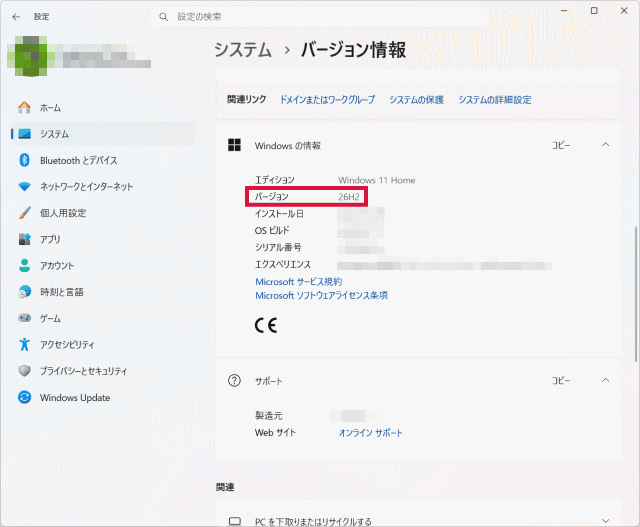This screenshot has width=640, height=527.
Task: Click the アカウント person icon
Action: [x=24, y=265]
